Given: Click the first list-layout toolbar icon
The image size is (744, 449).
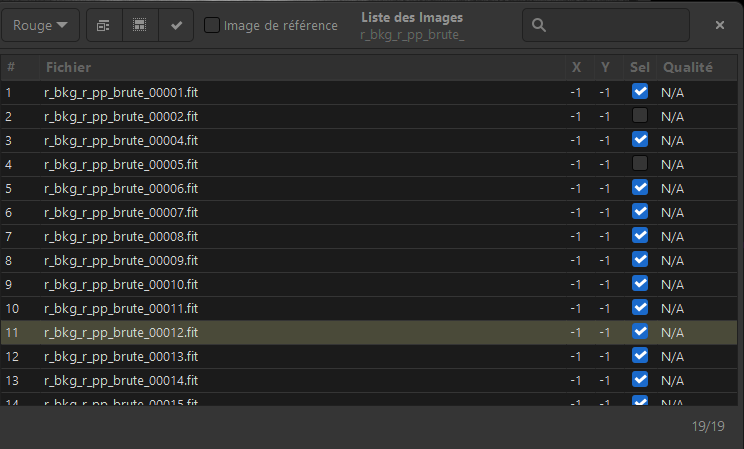Looking at the screenshot, I should [104, 25].
